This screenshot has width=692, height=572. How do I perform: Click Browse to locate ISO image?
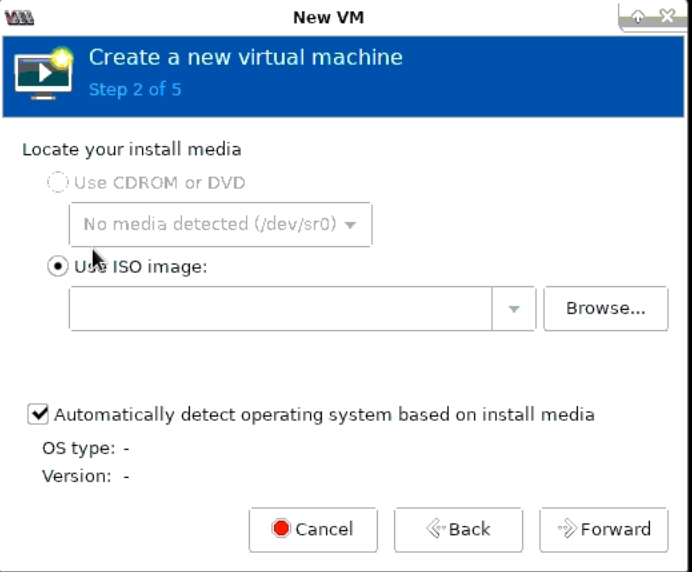[x=605, y=309]
